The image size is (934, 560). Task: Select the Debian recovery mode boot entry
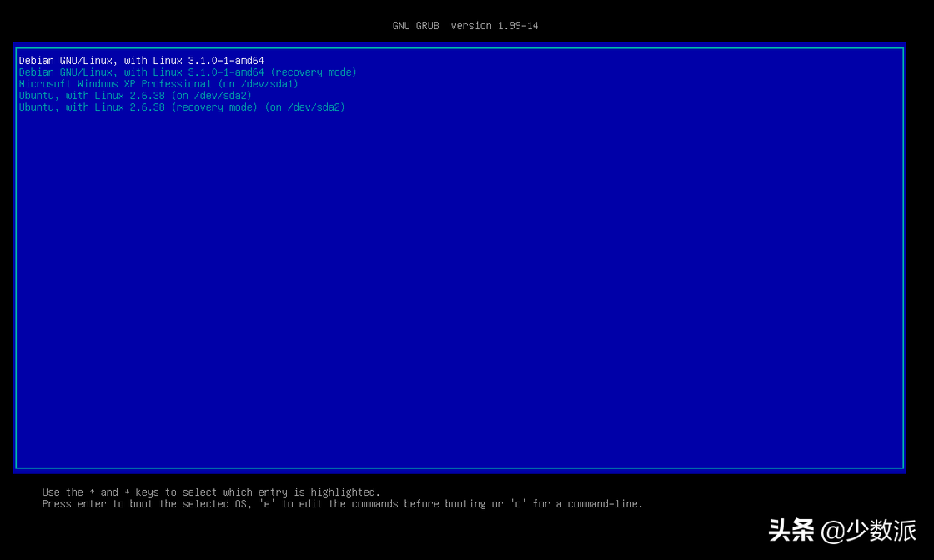(187, 72)
